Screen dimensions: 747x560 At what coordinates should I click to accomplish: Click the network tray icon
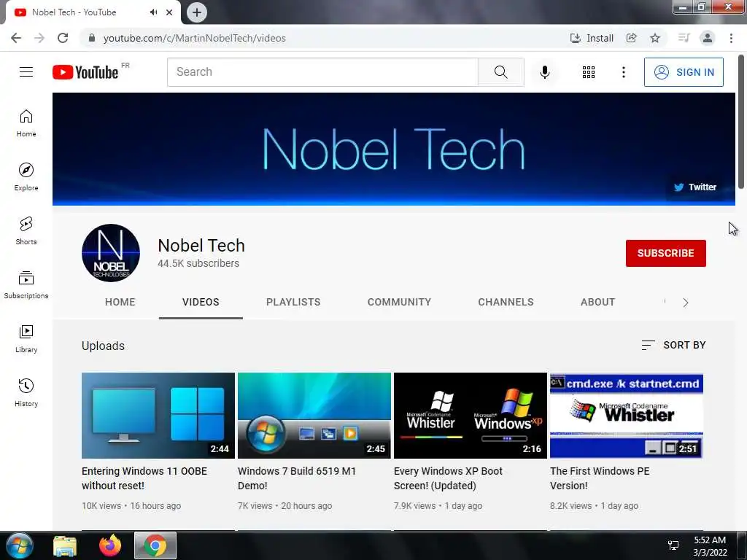[673, 545]
